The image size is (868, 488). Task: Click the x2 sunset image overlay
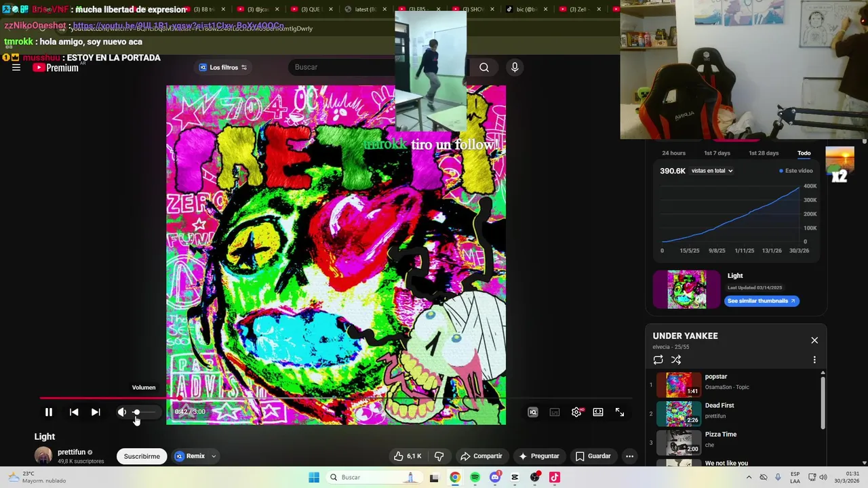840,165
